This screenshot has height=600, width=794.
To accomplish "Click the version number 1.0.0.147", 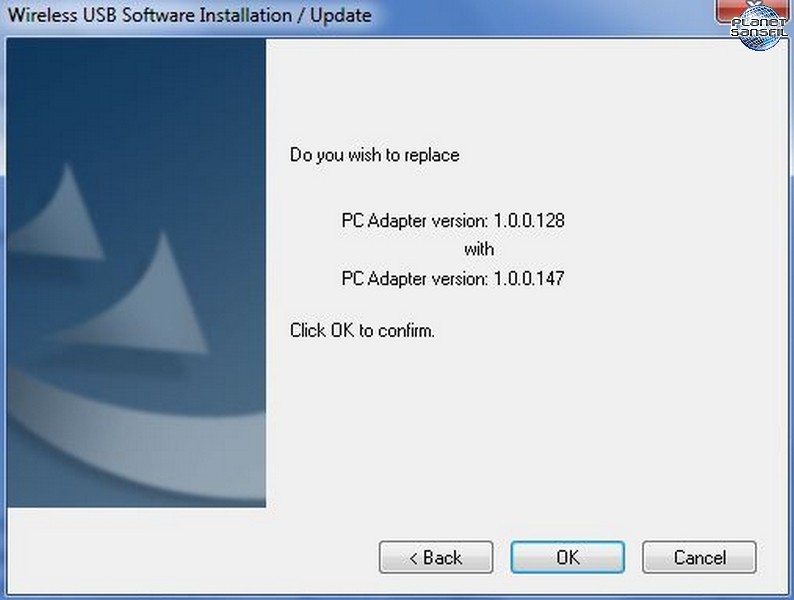I will coord(529,278).
